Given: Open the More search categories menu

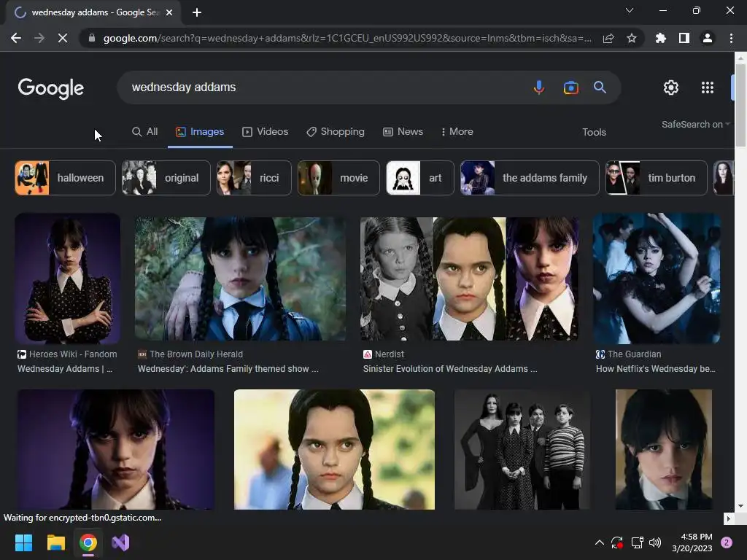Looking at the screenshot, I should [x=457, y=132].
